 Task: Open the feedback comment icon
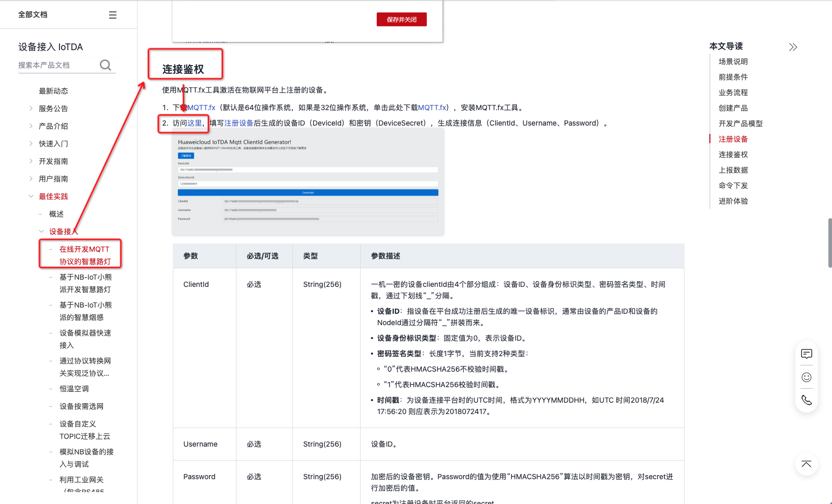pyautogui.click(x=806, y=354)
